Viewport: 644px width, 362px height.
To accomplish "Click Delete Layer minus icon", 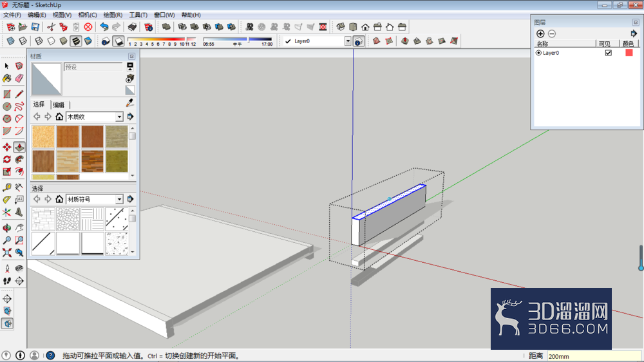I will coord(552,33).
